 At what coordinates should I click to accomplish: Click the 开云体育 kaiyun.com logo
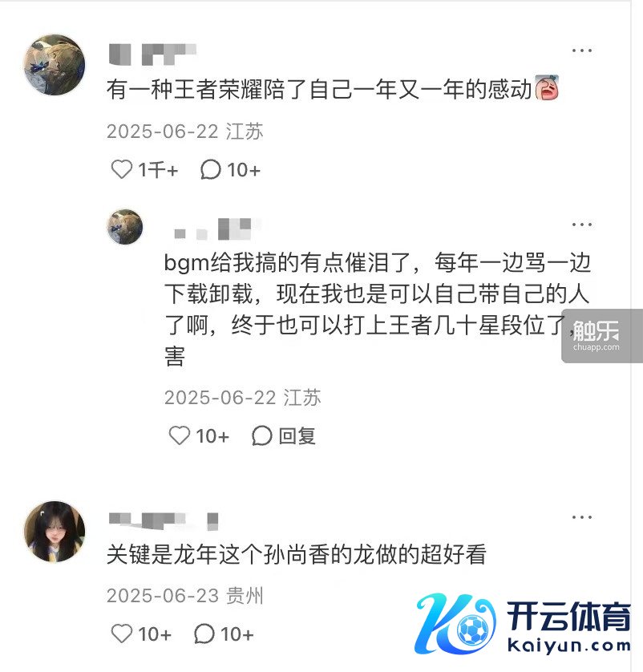[523, 625]
